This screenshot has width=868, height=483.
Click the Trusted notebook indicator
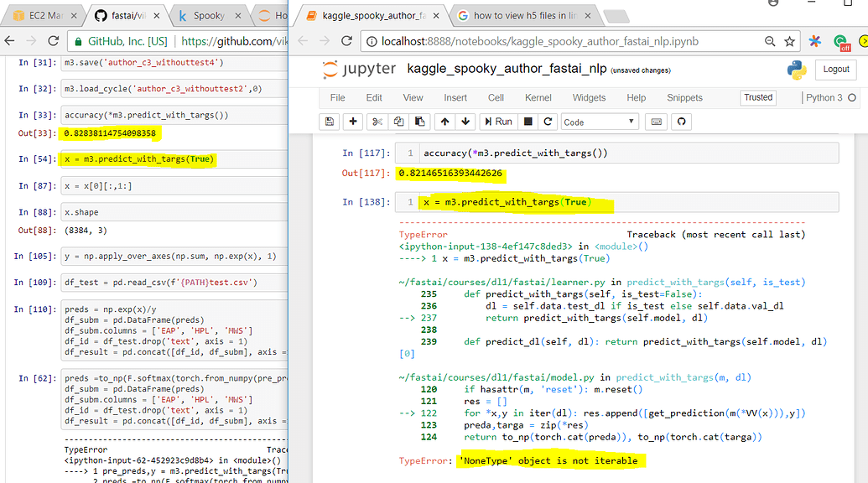tap(758, 97)
